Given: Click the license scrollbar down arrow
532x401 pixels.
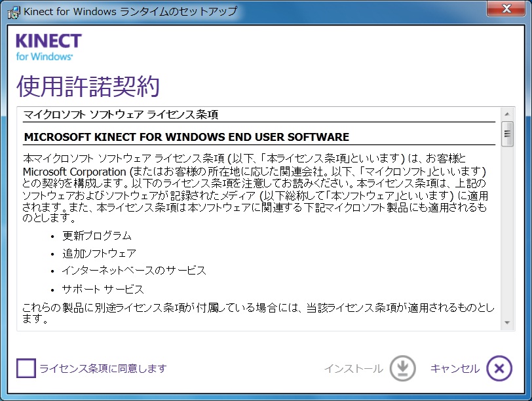Looking at the screenshot, I should 507,322.
